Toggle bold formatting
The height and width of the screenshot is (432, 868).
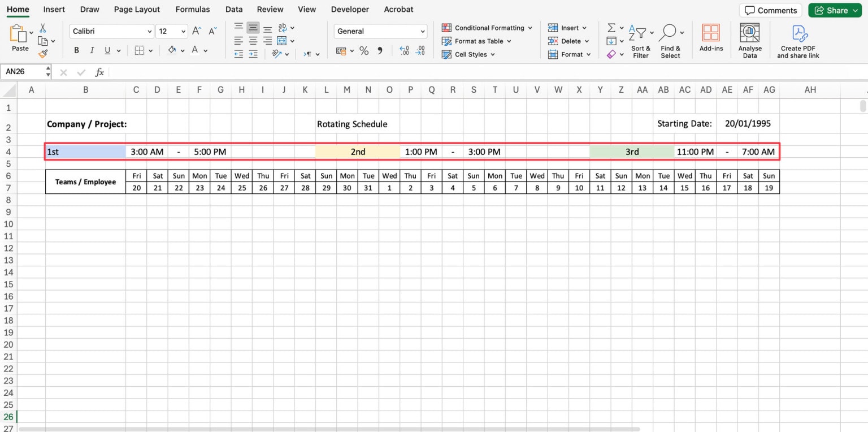76,50
